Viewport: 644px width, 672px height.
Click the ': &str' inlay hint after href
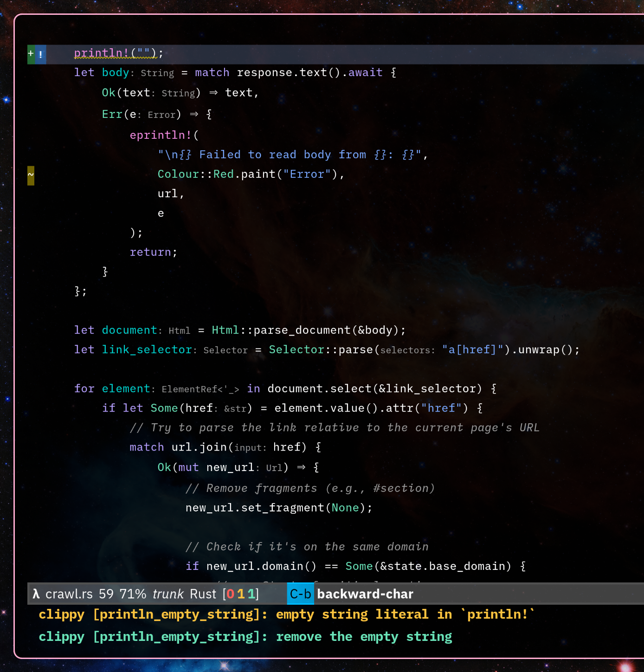[230, 408]
